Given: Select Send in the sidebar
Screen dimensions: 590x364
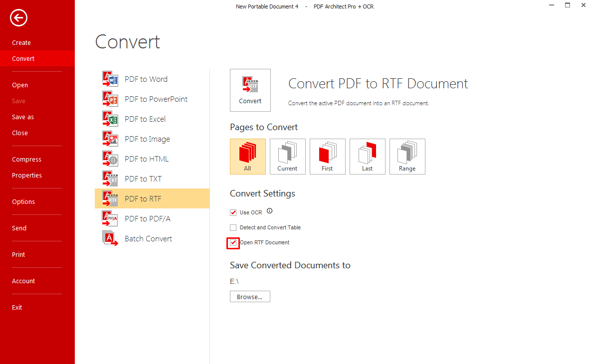Looking at the screenshot, I should tap(19, 228).
